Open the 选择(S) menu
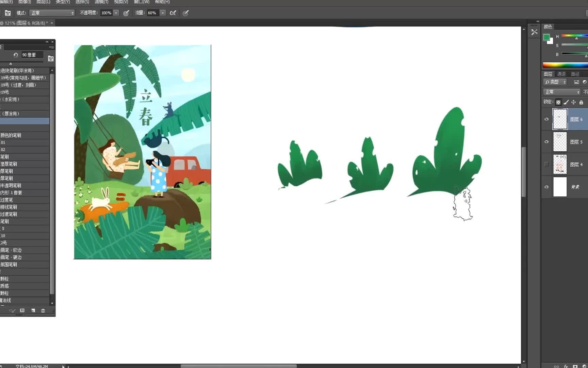 82,2
